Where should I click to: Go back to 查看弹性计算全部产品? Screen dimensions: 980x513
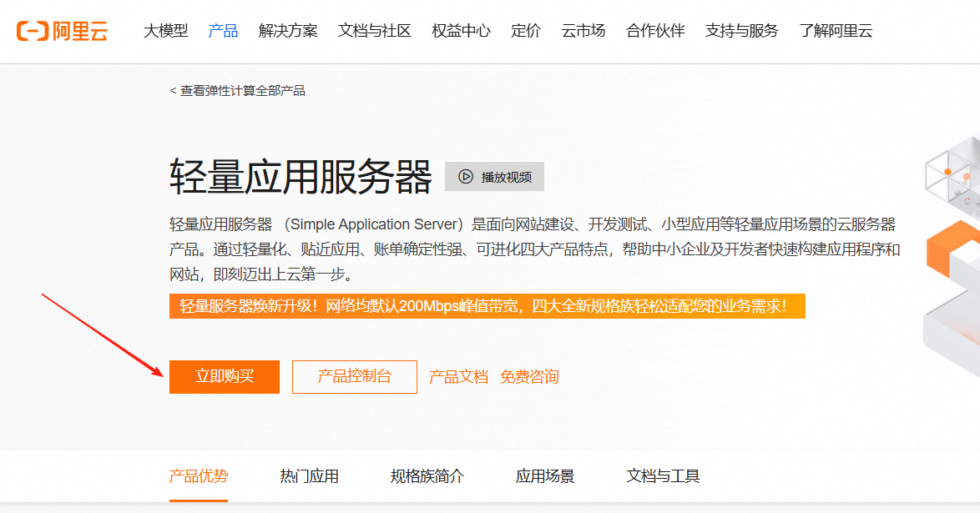tap(238, 91)
